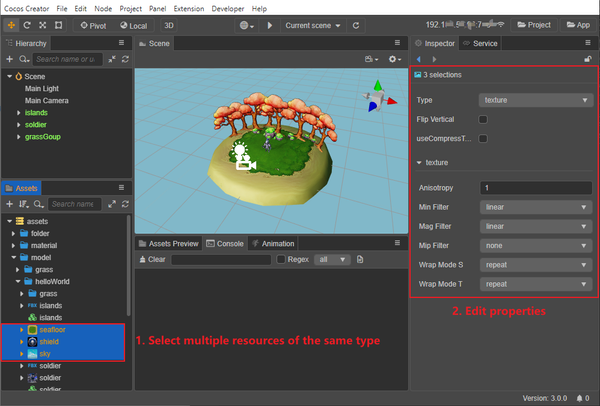The image size is (600, 406).
Task: Click the Clear console button
Action: pos(152,259)
